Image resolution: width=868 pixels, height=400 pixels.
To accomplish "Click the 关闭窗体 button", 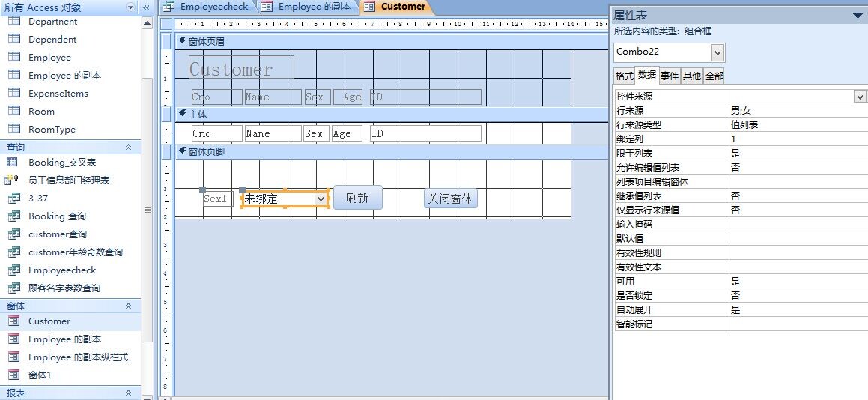I will point(450,199).
